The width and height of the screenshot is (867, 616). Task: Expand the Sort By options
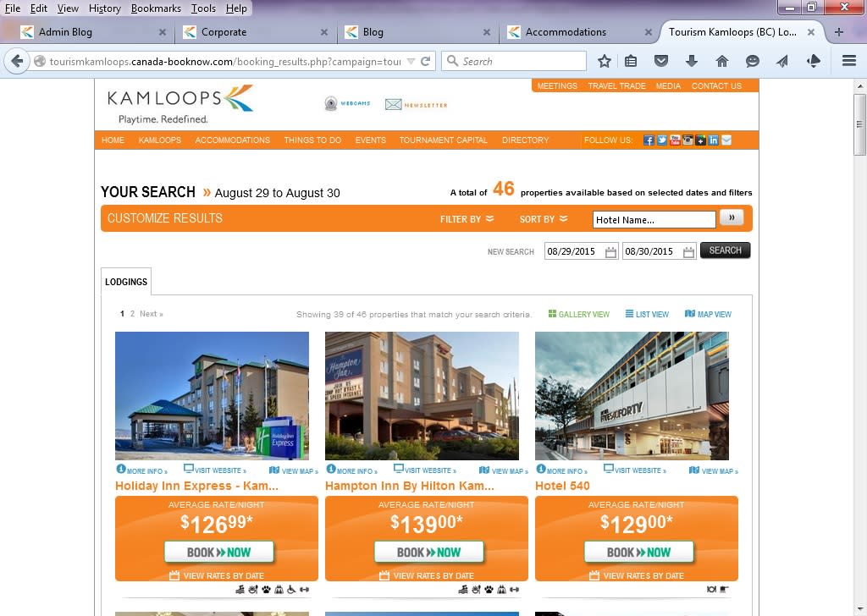click(544, 219)
